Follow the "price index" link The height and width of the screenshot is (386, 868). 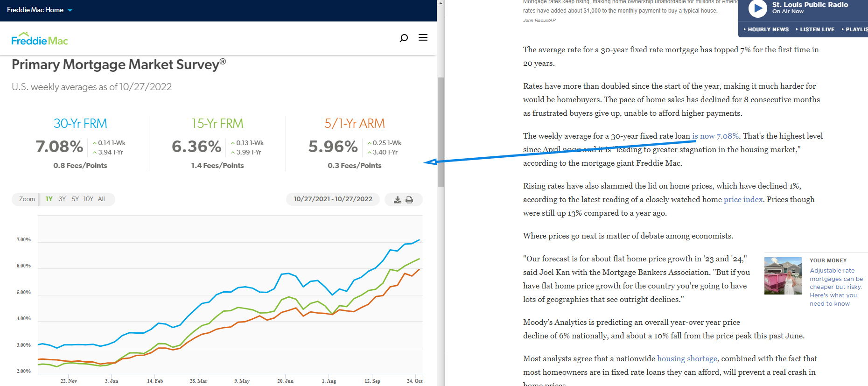tap(743, 199)
